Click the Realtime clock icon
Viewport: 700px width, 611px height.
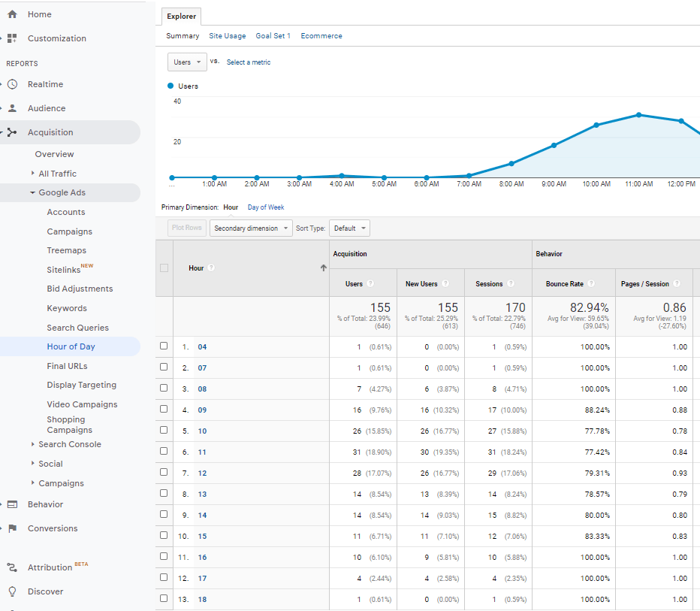click(12, 84)
